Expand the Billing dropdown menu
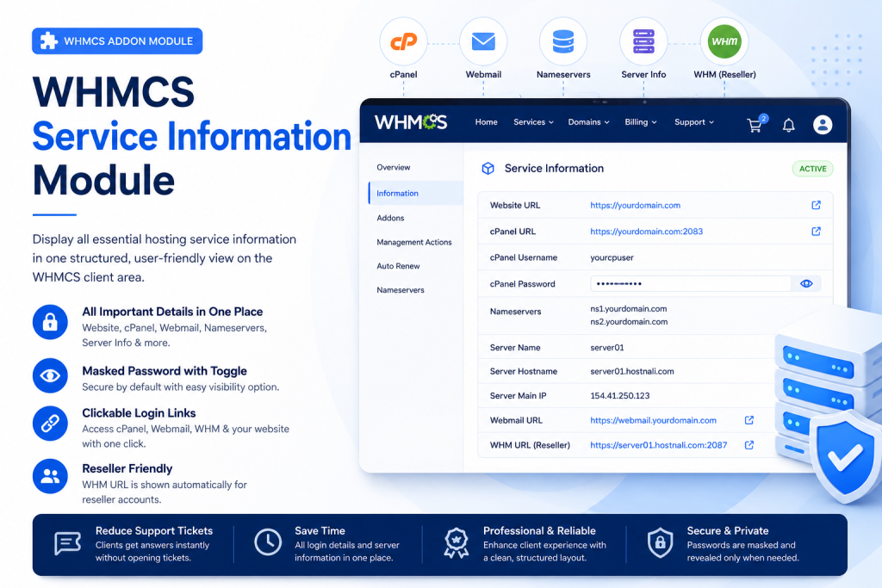 pos(641,122)
